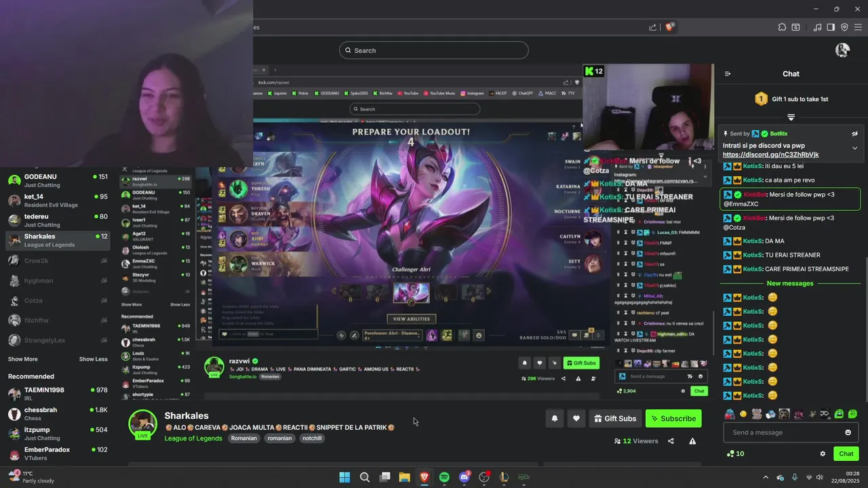Screen dimensions: 868x488
Task: Jump to New messages divider in chat
Action: (789, 283)
